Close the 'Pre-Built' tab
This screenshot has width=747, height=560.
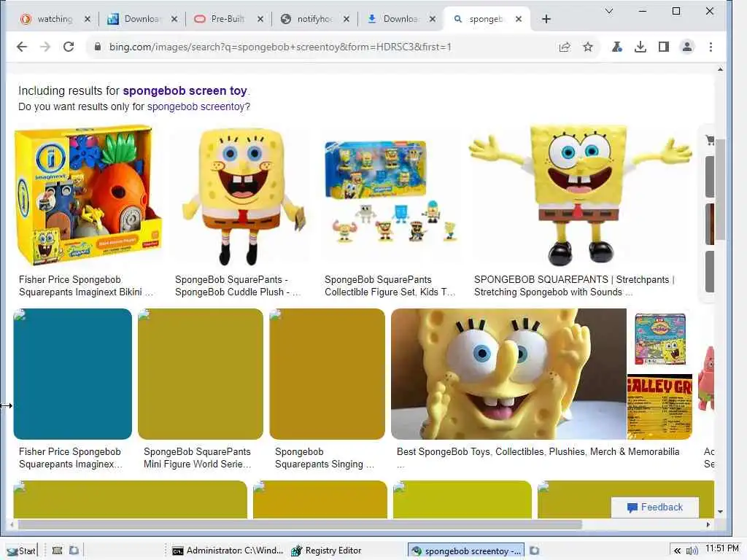[x=260, y=19]
